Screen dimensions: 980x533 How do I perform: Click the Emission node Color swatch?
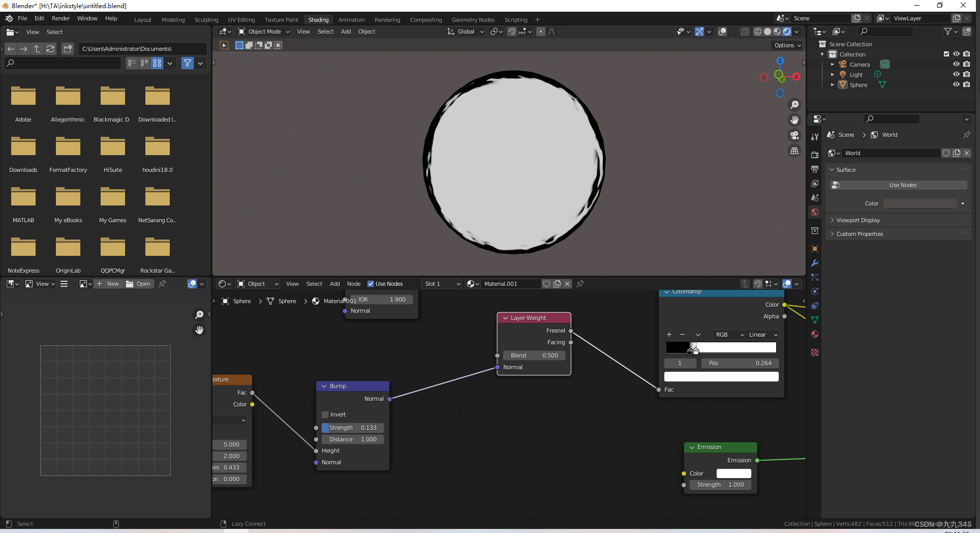[733, 473]
